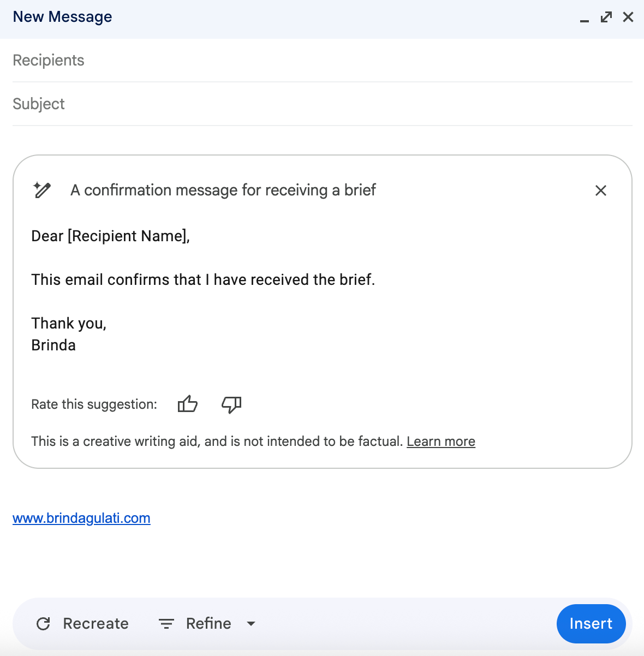Minimize the New Message window

point(585,19)
